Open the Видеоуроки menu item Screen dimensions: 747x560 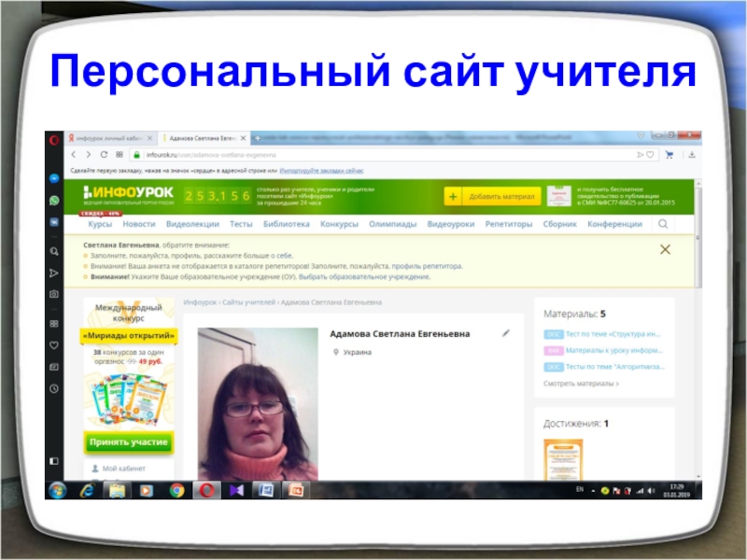(451, 224)
